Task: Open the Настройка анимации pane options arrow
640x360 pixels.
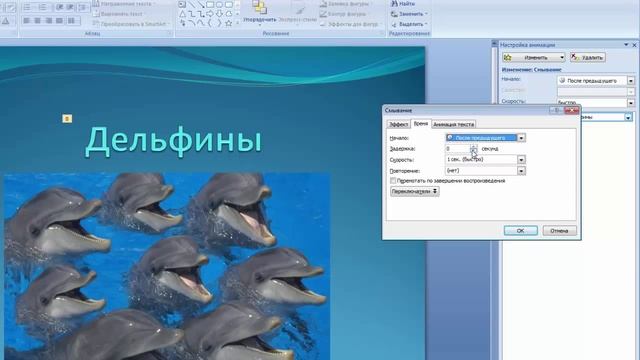Action: [x=626, y=44]
